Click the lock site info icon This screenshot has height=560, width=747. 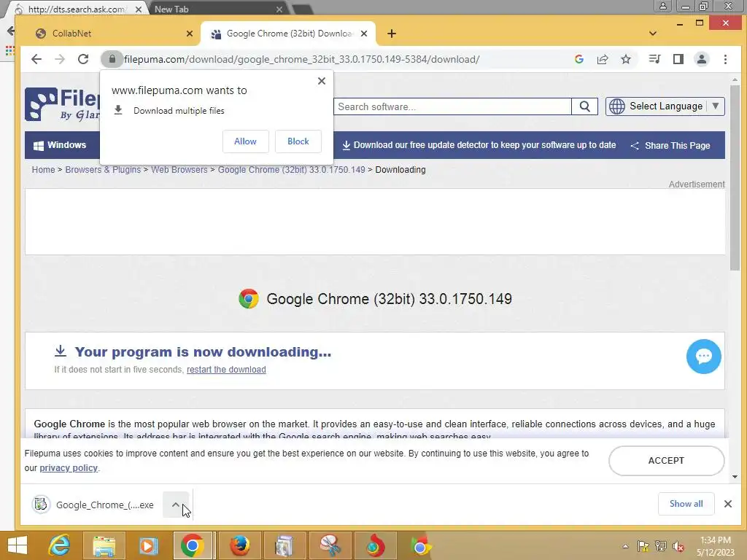coord(112,59)
